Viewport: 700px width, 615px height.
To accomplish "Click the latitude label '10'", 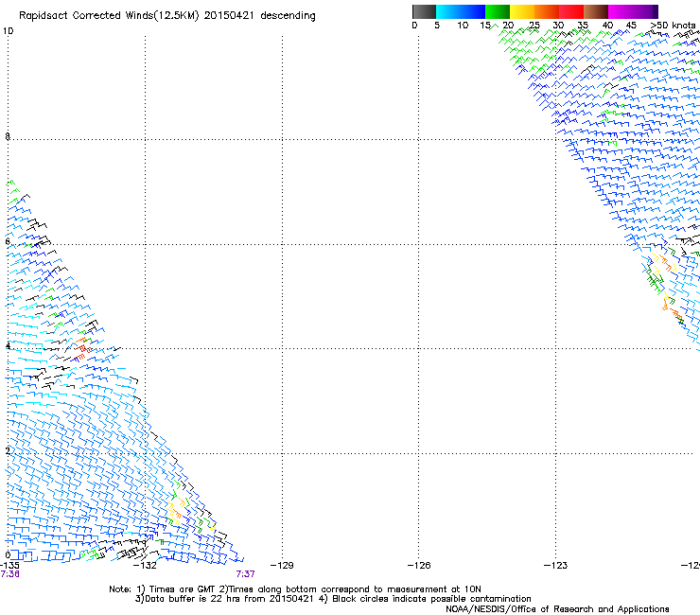I will click(x=8, y=31).
